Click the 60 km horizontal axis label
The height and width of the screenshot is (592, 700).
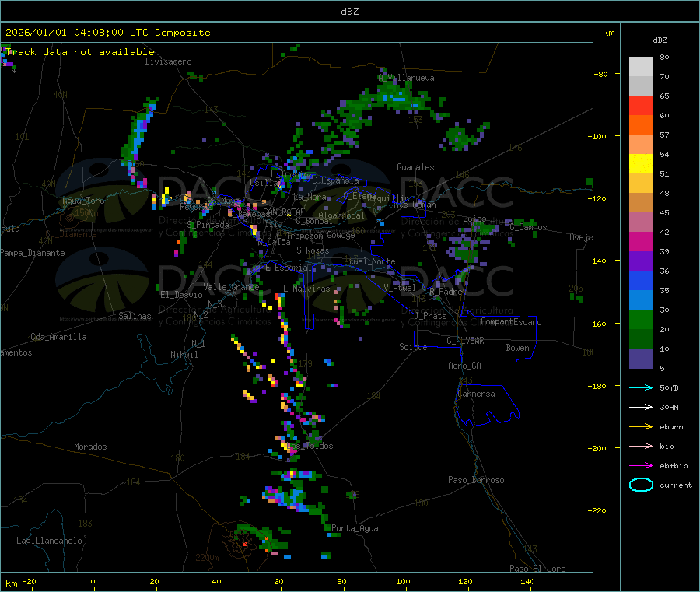click(x=278, y=581)
